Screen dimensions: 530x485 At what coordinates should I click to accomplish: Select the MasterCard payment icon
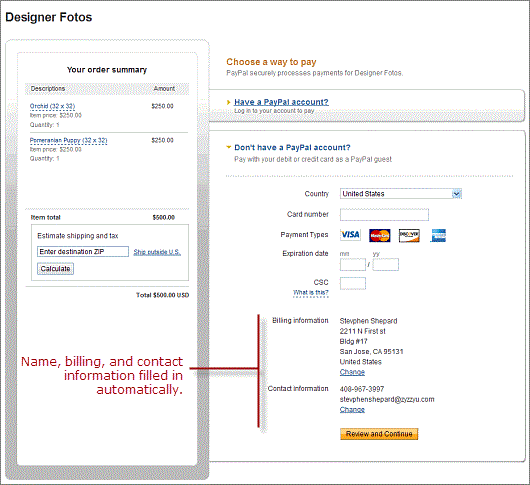[x=380, y=236]
